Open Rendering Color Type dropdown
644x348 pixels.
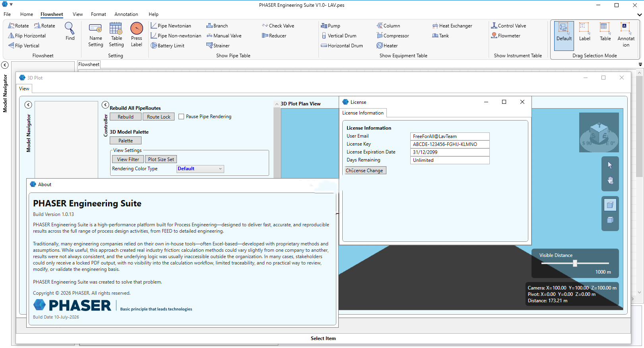pos(200,169)
